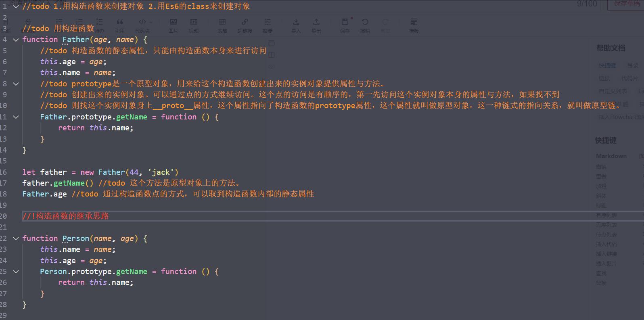Screen dimensions: 644x320
Task: Click the import (导入) icon
Action: tap(296, 22)
